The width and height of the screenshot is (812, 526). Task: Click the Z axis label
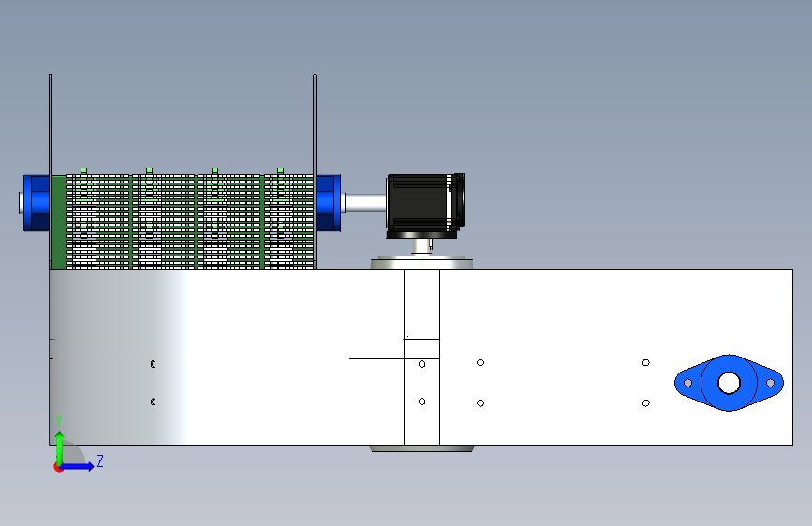100,460
